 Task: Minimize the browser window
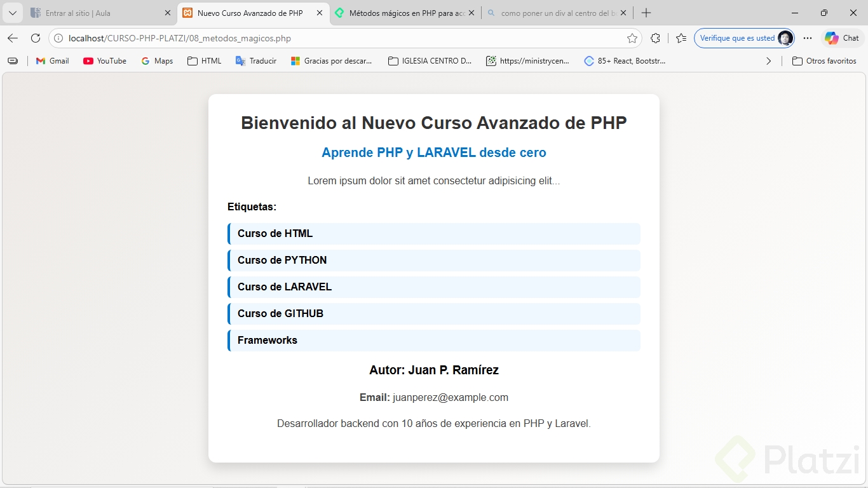(x=795, y=13)
